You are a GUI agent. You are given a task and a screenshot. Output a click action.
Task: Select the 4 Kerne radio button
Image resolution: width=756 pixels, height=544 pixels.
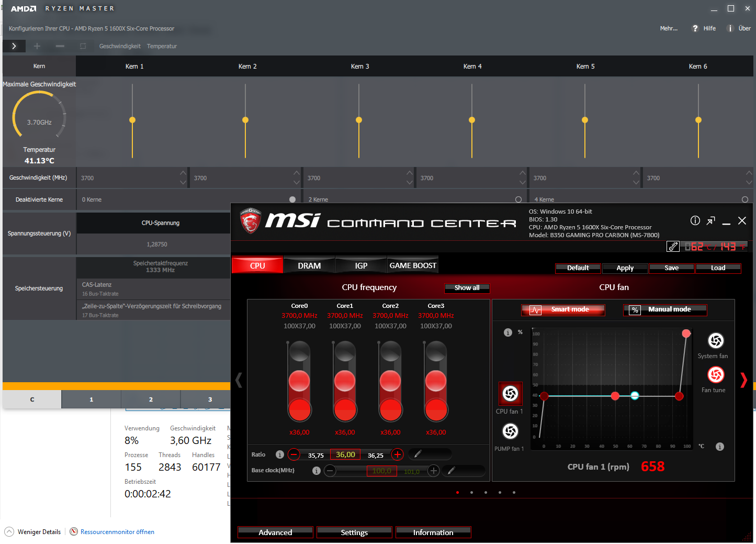(x=745, y=199)
